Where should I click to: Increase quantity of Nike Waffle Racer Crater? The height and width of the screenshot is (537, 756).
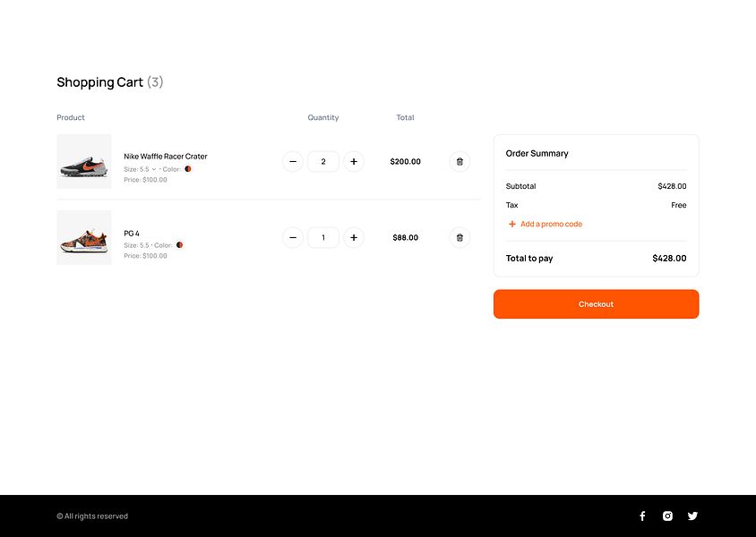coord(354,161)
